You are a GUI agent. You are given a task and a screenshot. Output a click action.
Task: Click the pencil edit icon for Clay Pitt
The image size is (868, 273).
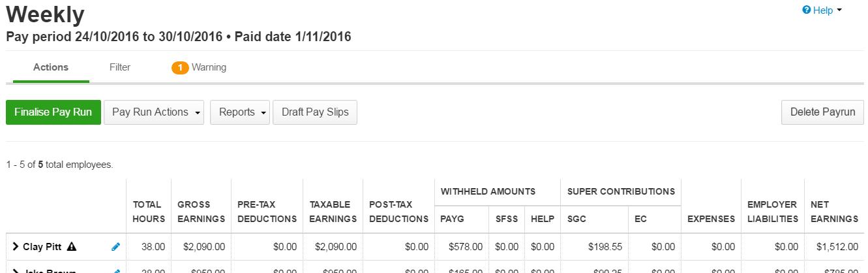[x=116, y=247]
